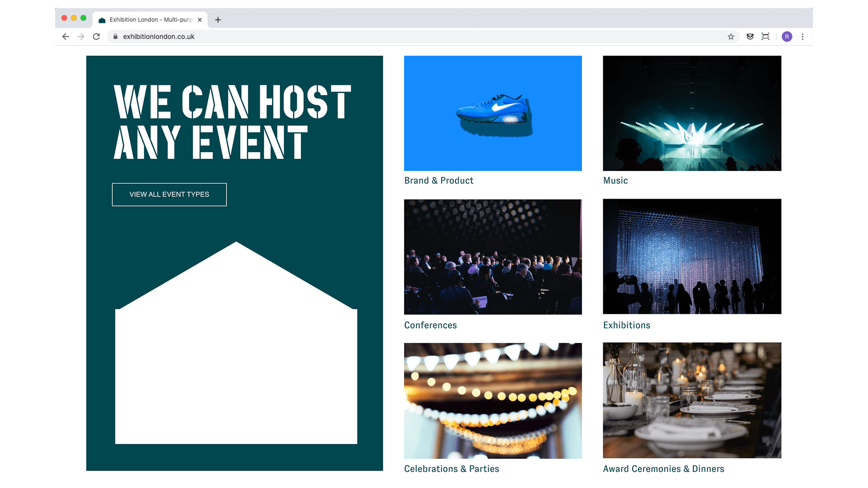The width and height of the screenshot is (868, 488).
Task: Open the Celebrations & Parties link
Action: tap(451, 469)
